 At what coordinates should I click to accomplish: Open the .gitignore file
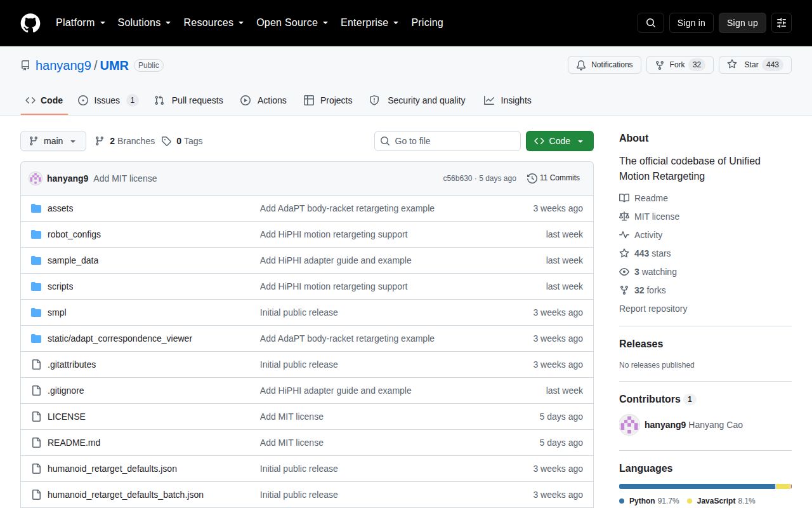pos(66,391)
